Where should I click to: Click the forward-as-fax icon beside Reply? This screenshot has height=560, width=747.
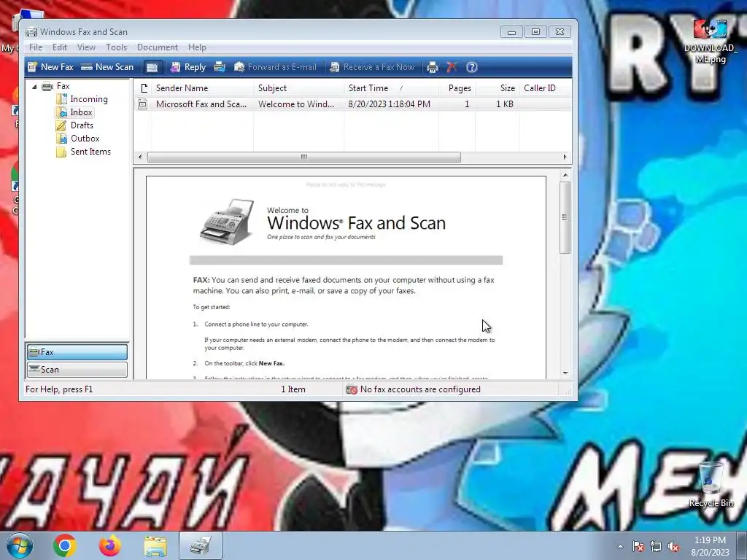pyautogui.click(x=219, y=67)
